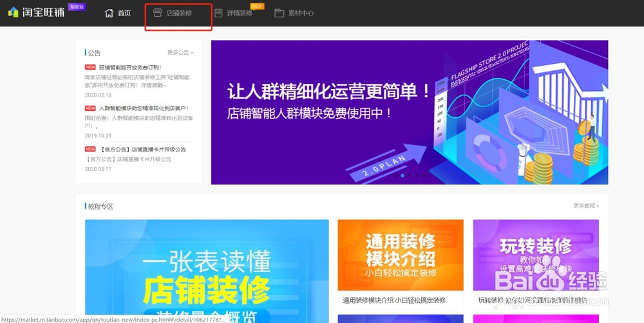Click date text 2020.03.17
Viewport: 644px width, 323px height.
(x=98, y=169)
